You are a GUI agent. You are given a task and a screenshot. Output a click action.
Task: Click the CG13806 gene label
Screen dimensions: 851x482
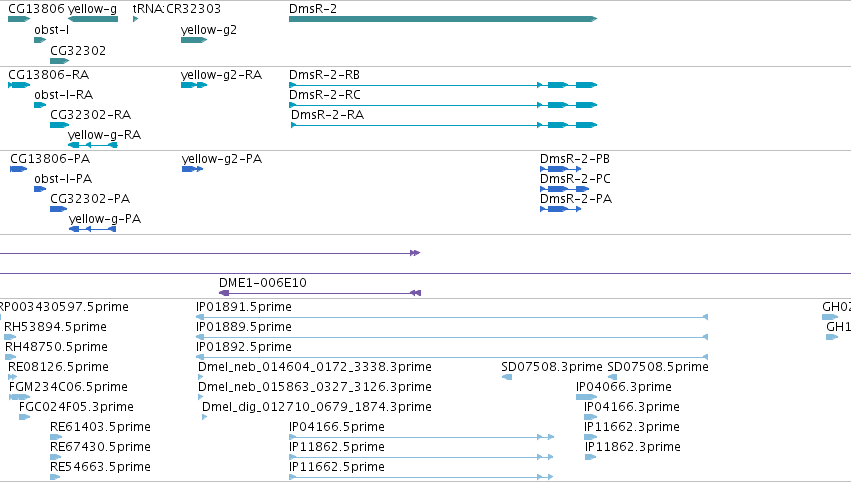(36, 9)
